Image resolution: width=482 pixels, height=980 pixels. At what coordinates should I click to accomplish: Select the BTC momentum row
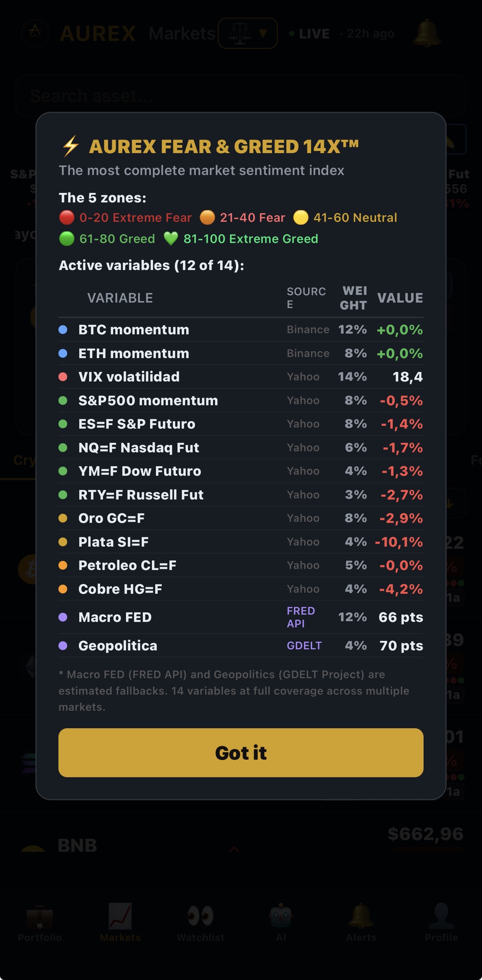click(241, 330)
